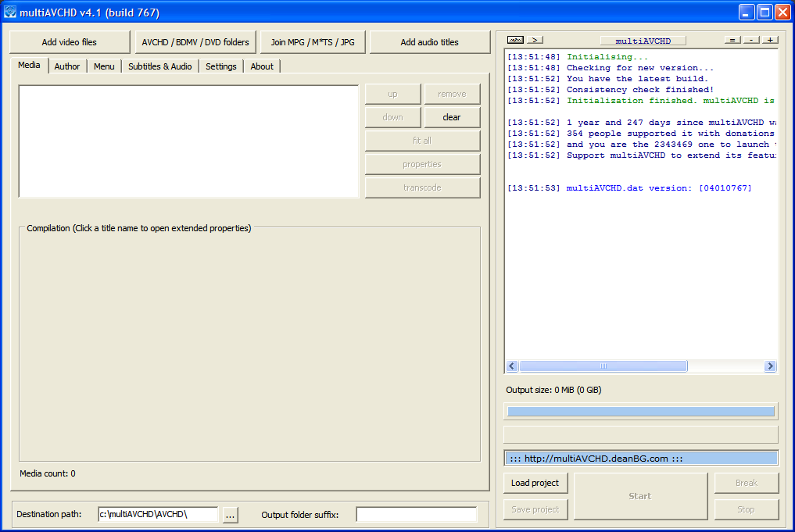Screen dimensions: 795x532
Task: Go to the Menu tab
Action: tap(104, 66)
